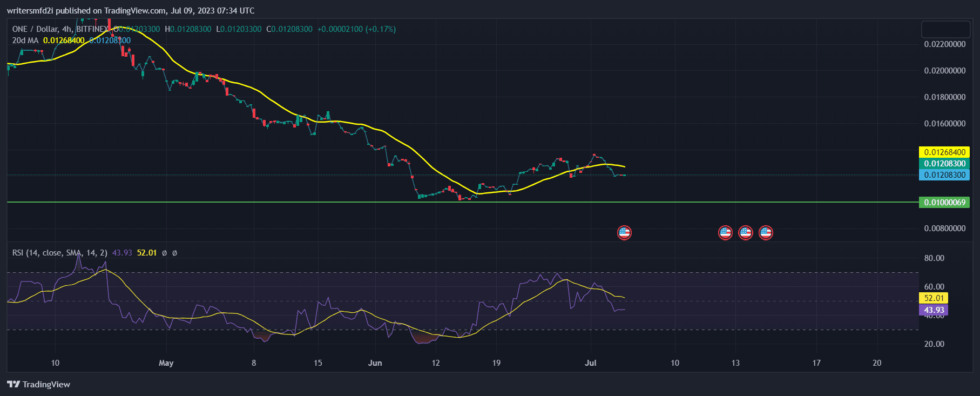The height and width of the screenshot is (396, 980).
Task: Click the yellow 52.01 RSI axis label
Action: click(934, 298)
